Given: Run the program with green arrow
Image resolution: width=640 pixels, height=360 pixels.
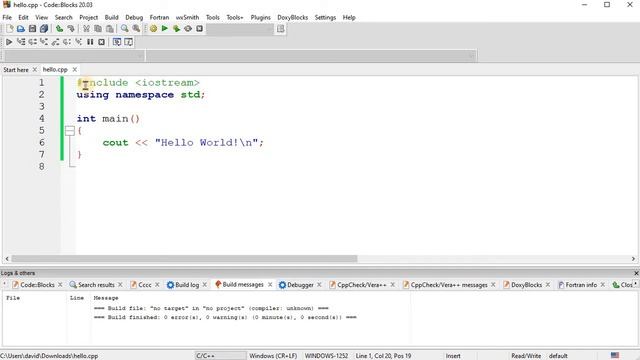Looking at the screenshot, I should (165, 29).
